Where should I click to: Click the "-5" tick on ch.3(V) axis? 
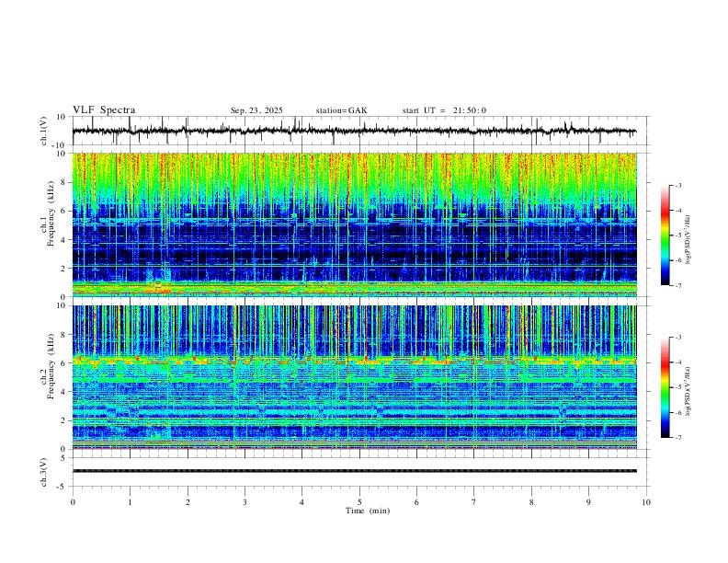coord(63,487)
